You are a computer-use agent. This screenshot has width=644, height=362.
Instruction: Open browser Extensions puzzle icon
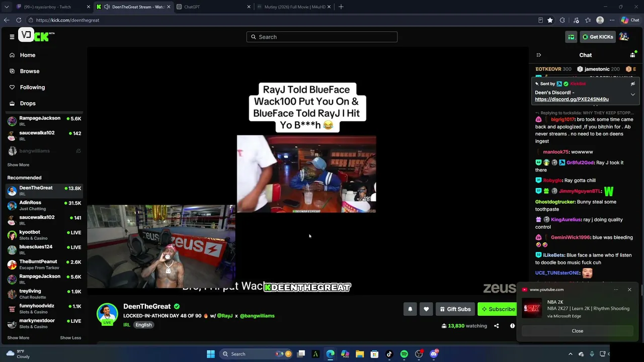[x=562, y=20]
